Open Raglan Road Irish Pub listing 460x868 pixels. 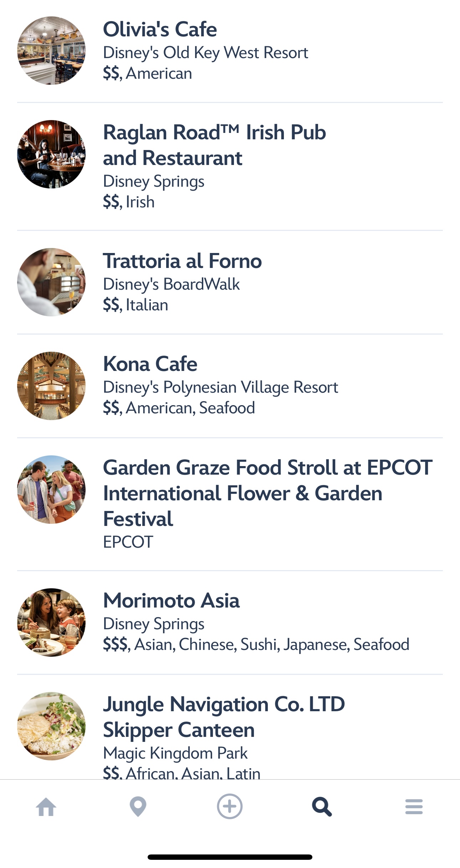214,145
